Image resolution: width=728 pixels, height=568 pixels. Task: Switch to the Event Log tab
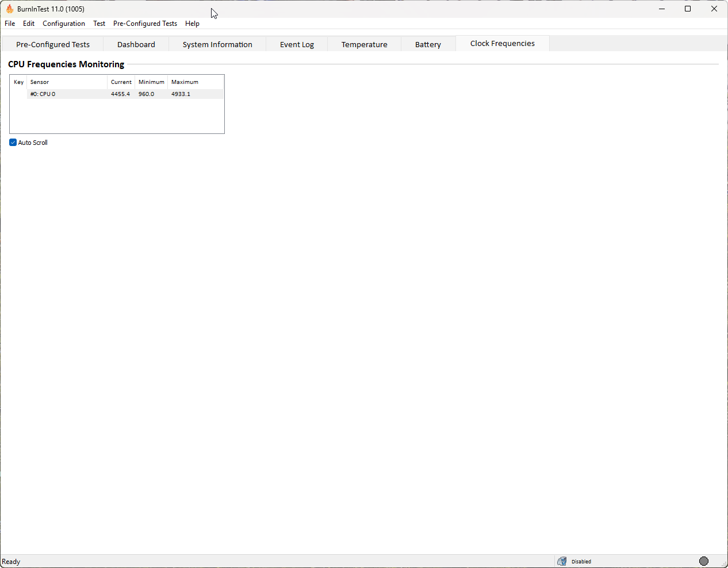point(297,44)
